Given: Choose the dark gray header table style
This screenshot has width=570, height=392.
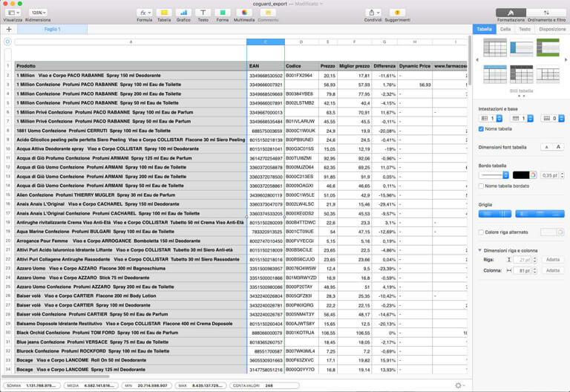Looking at the screenshot, I should point(521,74).
